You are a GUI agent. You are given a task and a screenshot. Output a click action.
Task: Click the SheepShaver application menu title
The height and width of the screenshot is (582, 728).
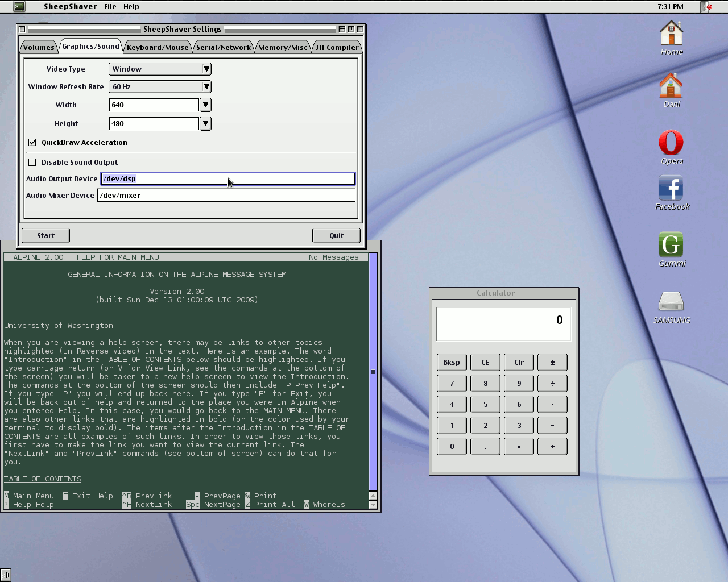[71, 7]
